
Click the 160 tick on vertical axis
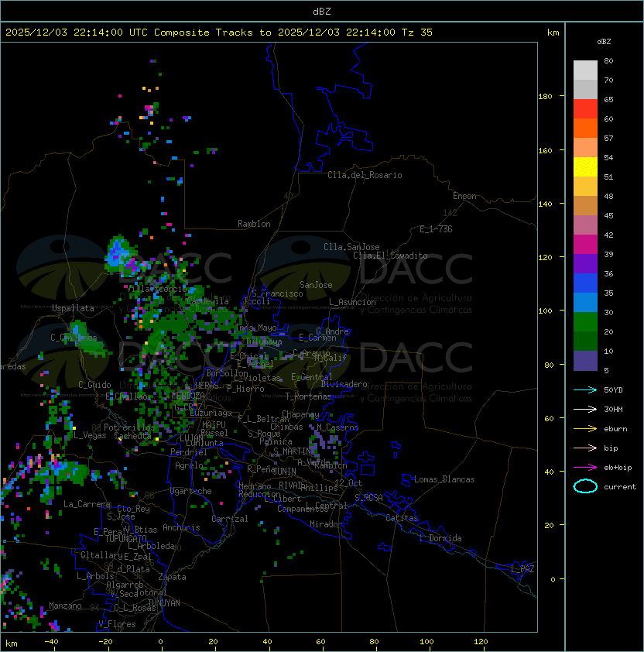click(545, 150)
